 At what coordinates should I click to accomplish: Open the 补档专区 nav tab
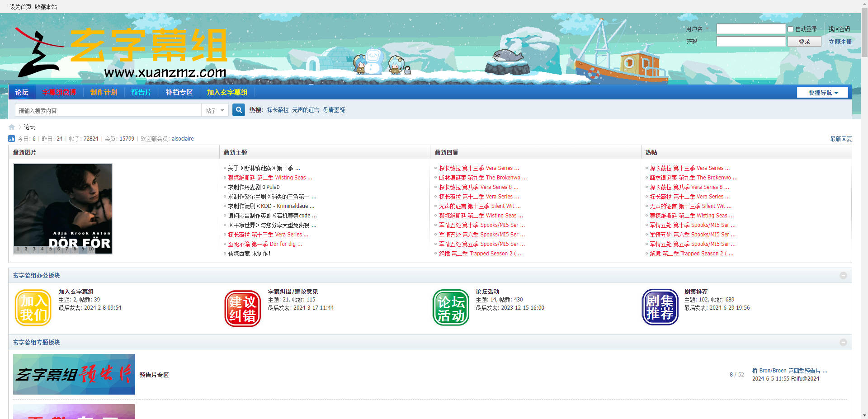pos(179,93)
